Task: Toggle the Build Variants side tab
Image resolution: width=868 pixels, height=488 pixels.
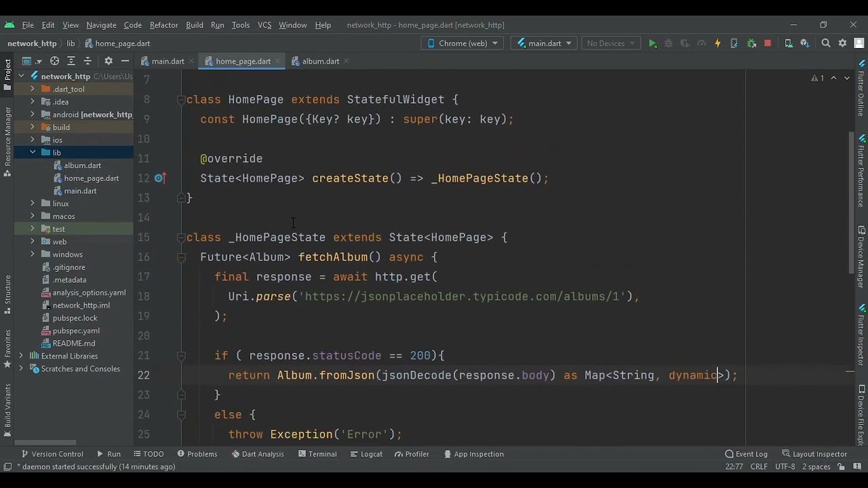Action: click(7, 411)
